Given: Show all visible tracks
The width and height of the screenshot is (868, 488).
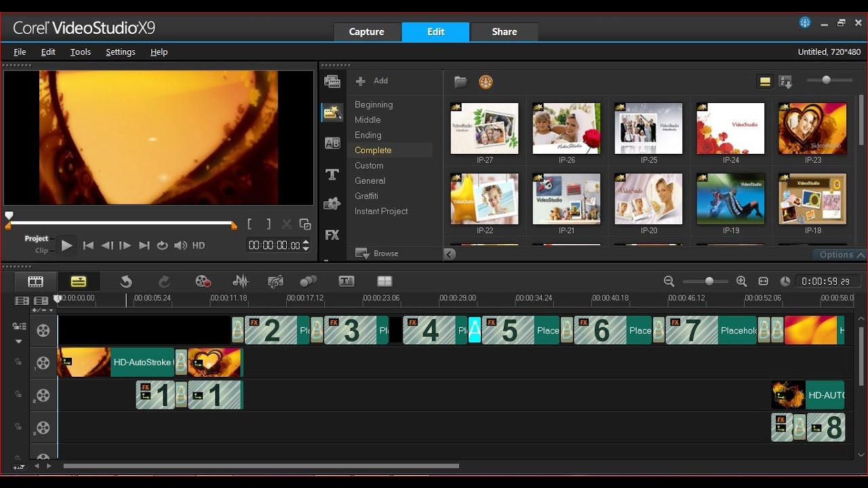Looking at the screenshot, I should tap(22, 300).
